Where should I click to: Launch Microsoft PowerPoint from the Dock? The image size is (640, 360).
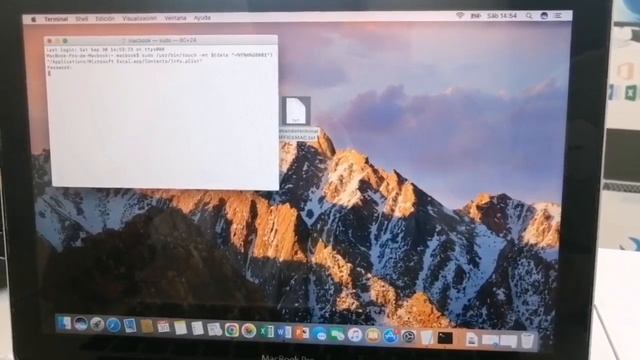[302, 333]
